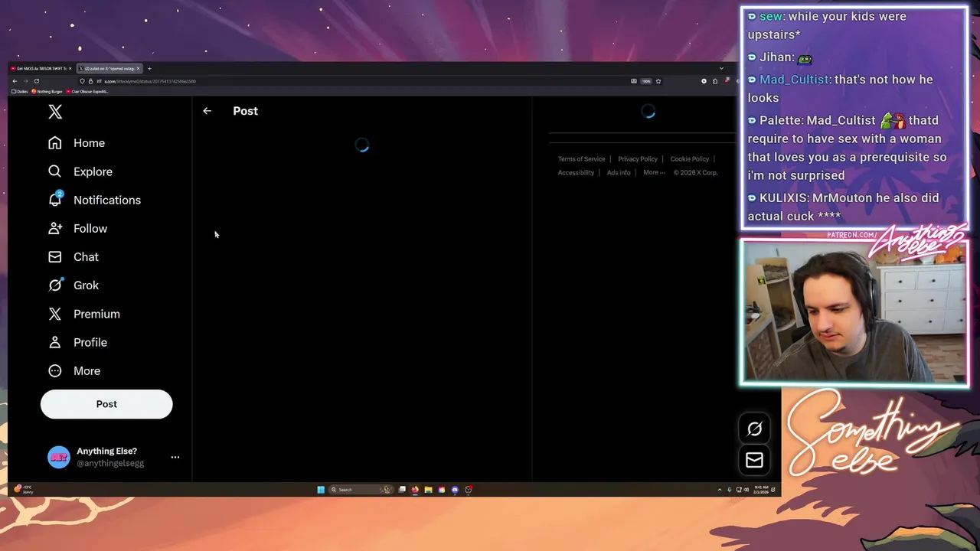Open the Clair Obscur bookmark

pos(87,92)
